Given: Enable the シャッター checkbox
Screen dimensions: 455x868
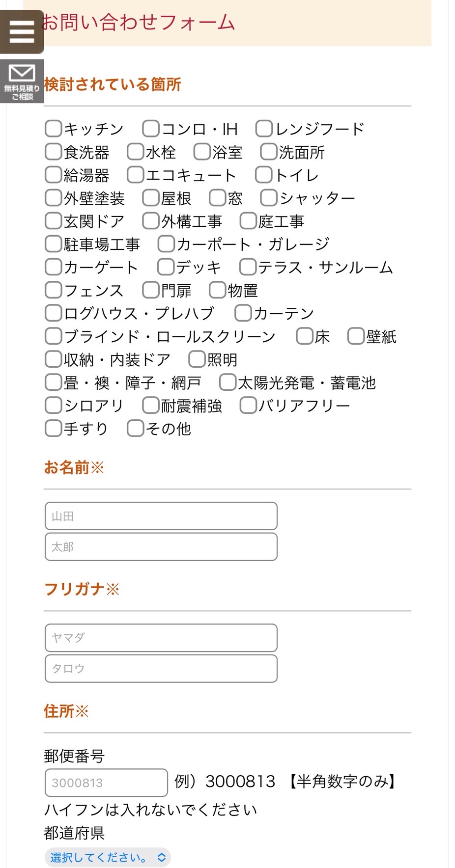Looking at the screenshot, I should (x=268, y=198).
